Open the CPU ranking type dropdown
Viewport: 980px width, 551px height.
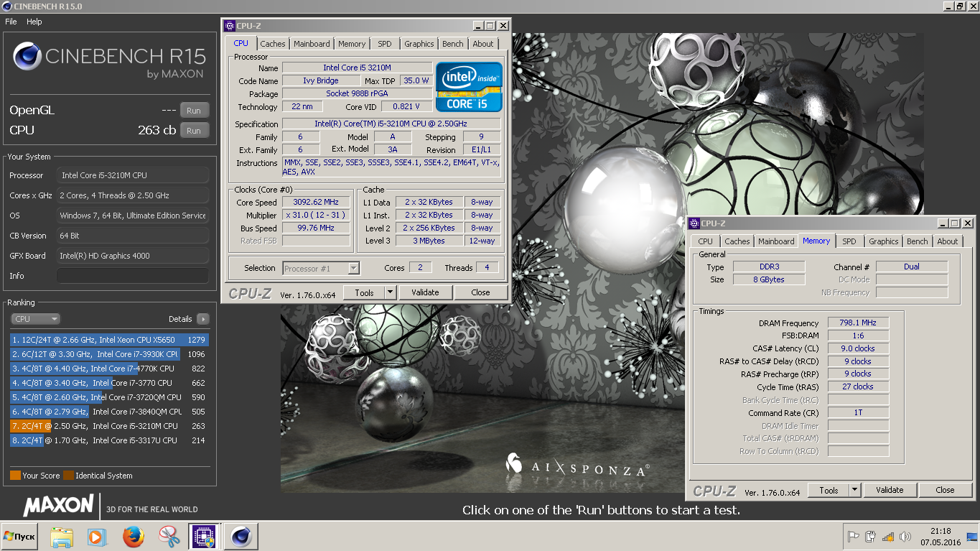click(x=35, y=319)
